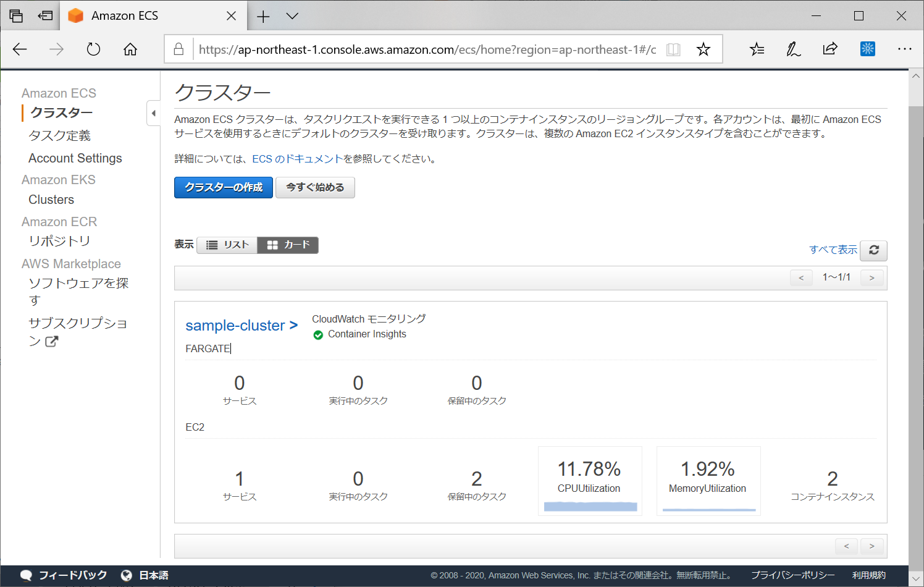Switch to カード view
This screenshot has width=924, height=587.
[x=288, y=245]
